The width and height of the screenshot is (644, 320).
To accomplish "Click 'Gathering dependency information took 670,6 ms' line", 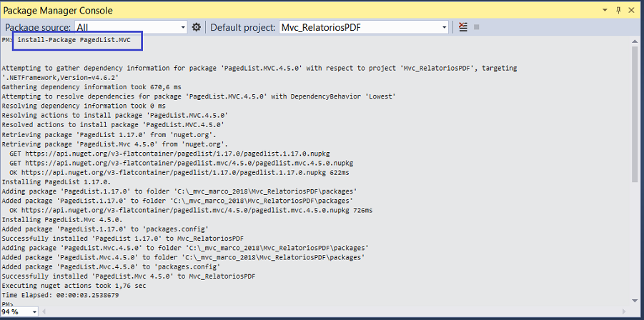I will [91, 87].
